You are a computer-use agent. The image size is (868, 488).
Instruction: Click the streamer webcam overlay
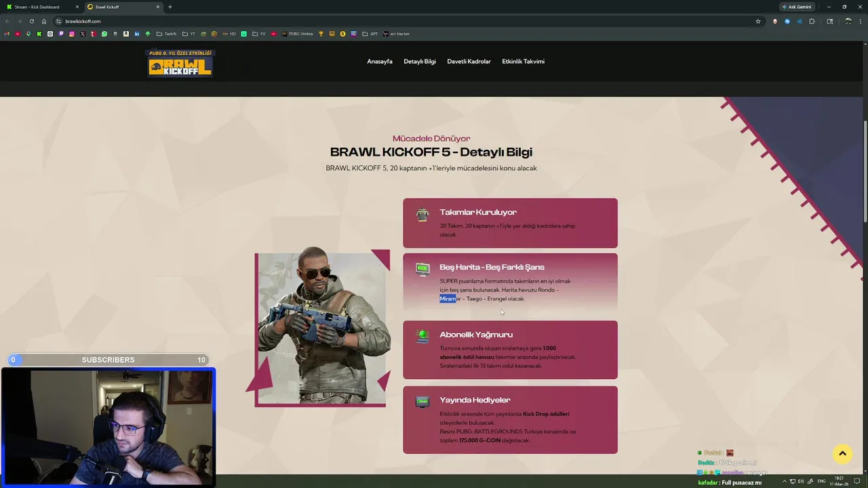coord(108,427)
